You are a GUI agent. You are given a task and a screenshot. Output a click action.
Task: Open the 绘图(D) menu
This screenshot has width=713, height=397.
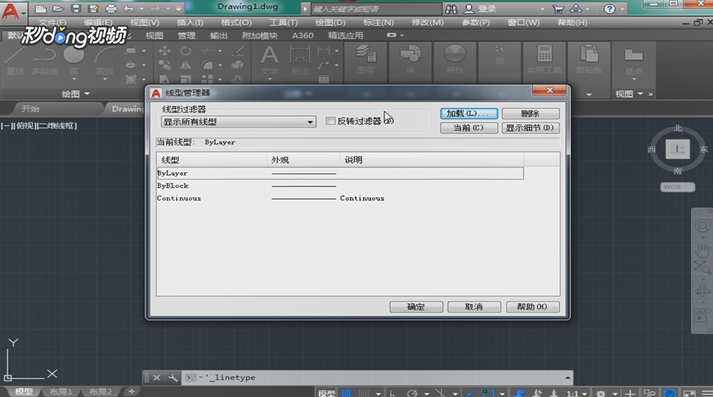[x=330, y=23]
